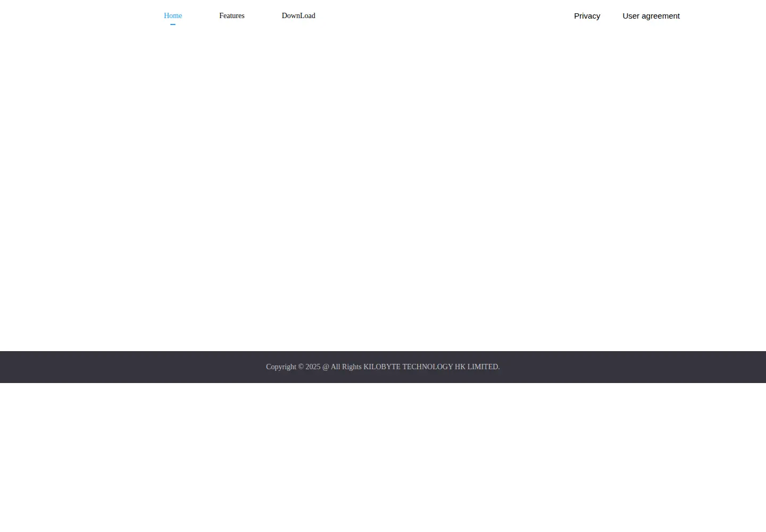
Task: Open the User agreement link
Action: 651,16
